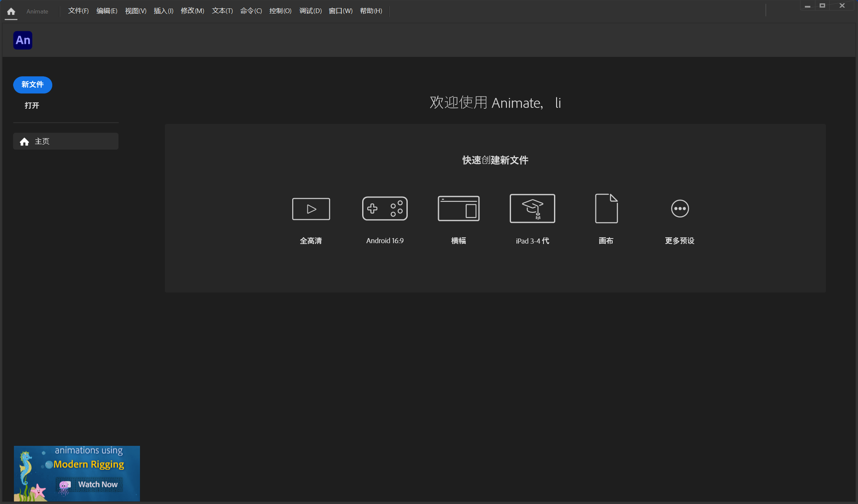Click the blue 新文件 button
This screenshot has width=858, height=504.
pyautogui.click(x=33, y=85)
